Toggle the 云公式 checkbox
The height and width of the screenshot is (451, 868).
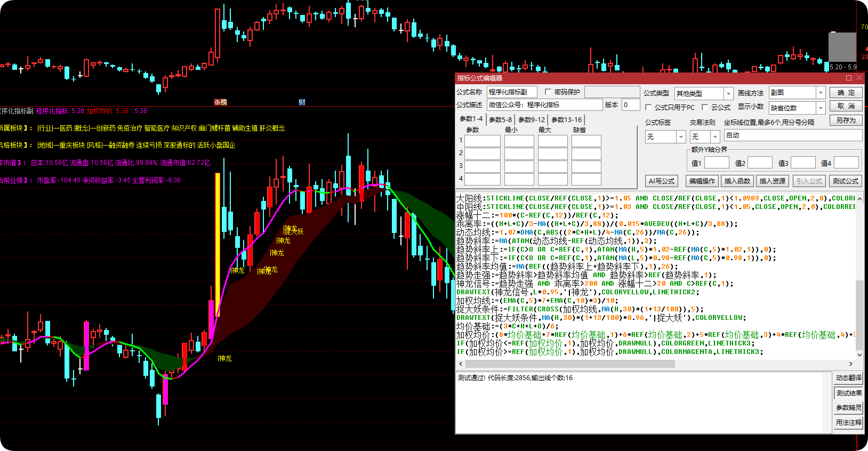point(705,107)
